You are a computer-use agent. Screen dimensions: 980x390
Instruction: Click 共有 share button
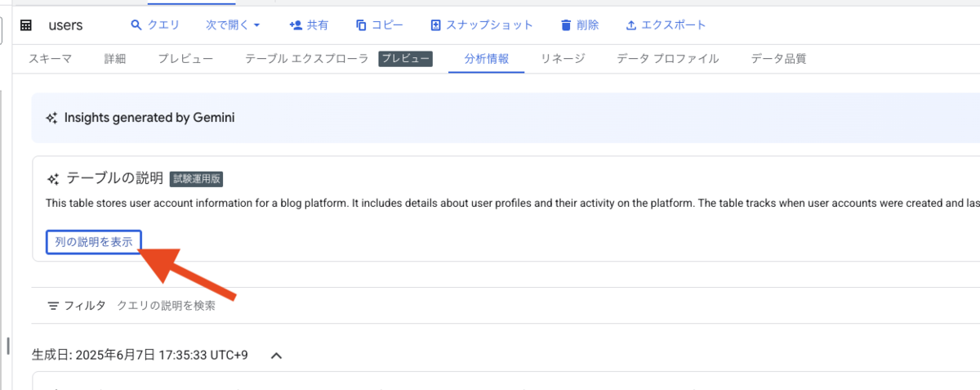tap(310, 25)
